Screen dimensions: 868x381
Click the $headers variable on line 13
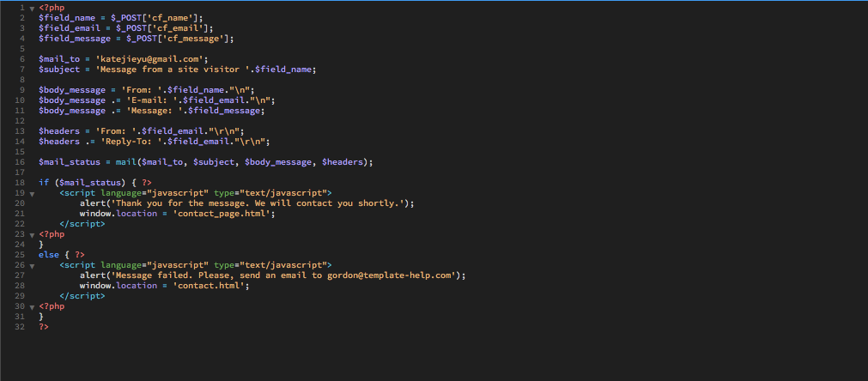click(x=59, y=131)
